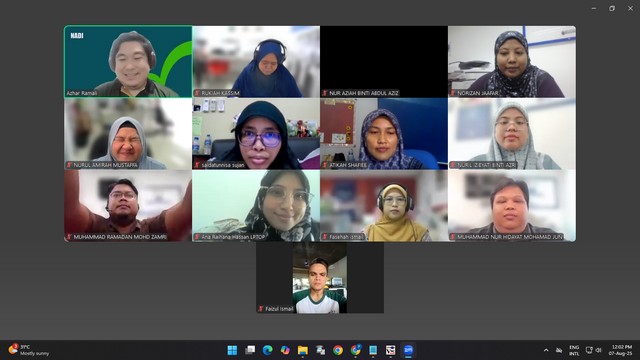Select Azhar Ramali's video tile

click(x=128, y=62)
